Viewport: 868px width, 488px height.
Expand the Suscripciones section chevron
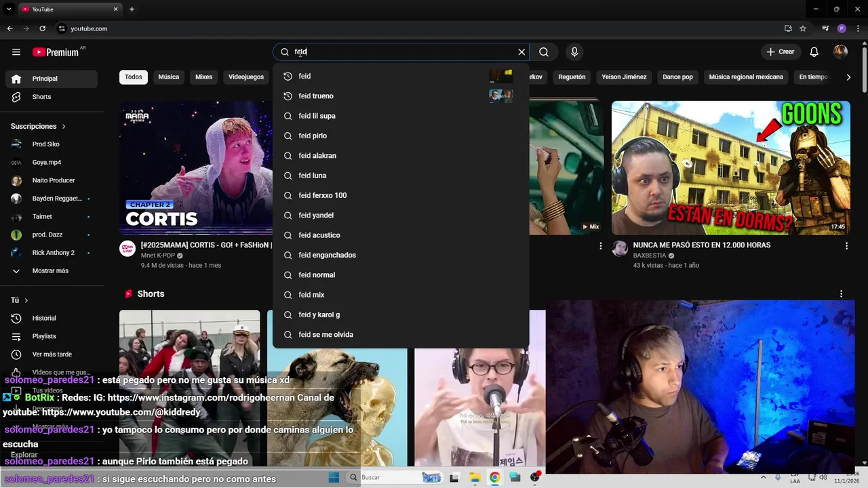coord(64,127)
